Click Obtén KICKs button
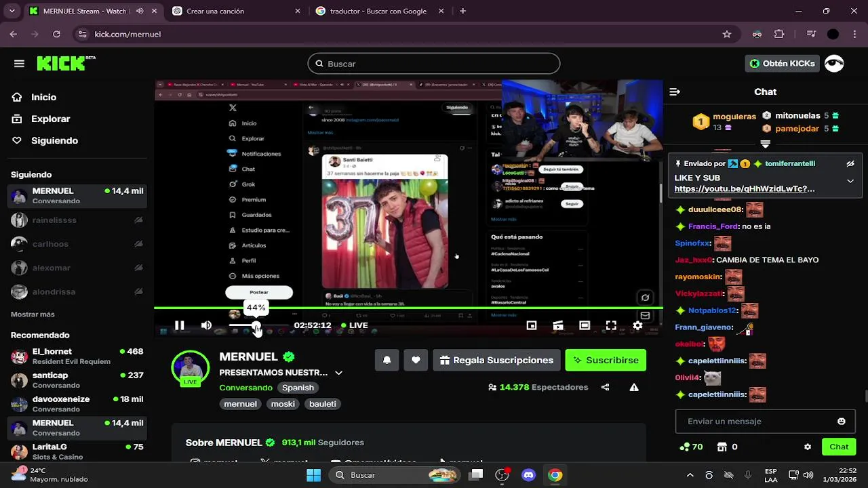This screenshot has height=488, width=868. coord(783,63)
